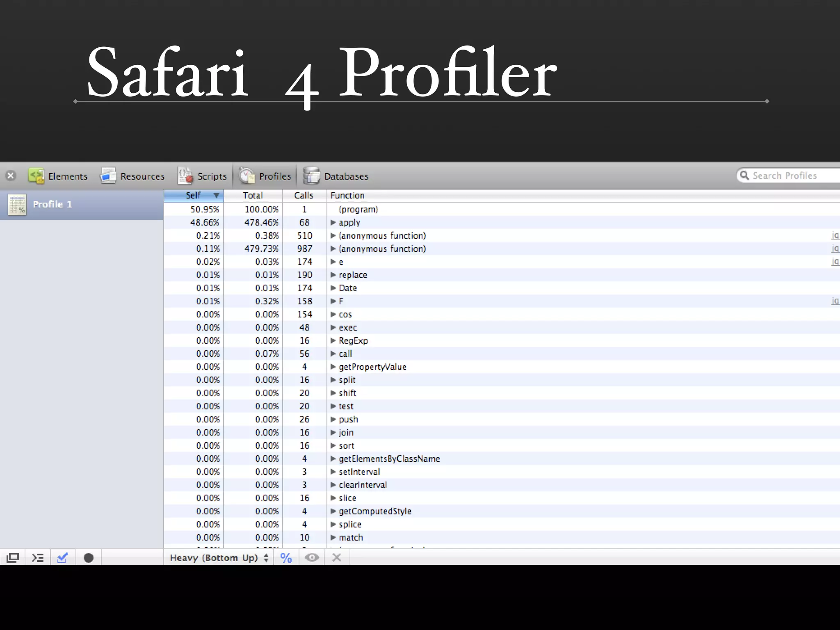Viewport: 840px width, 630px height.
Task: Select Profile 1 in the sidebar
Action: [x=52, y=204]
